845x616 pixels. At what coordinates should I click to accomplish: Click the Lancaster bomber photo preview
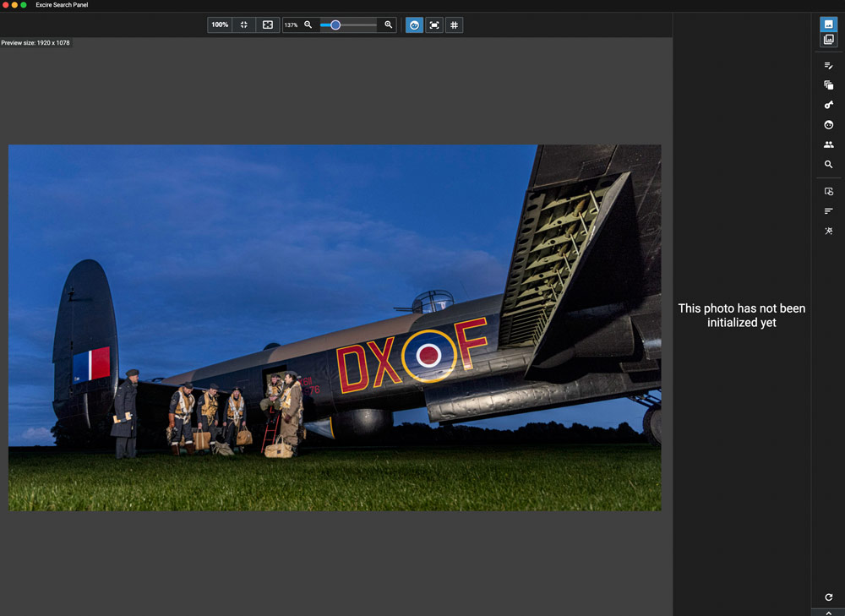[335, 328]
